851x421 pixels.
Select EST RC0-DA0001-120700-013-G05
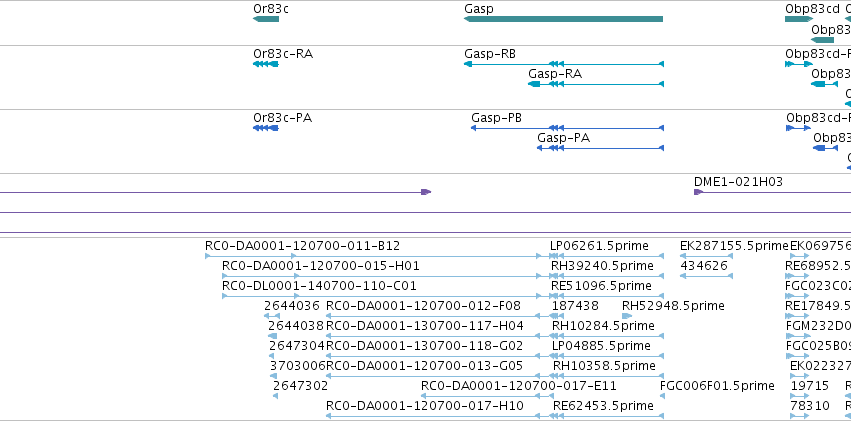coord(425,366)
